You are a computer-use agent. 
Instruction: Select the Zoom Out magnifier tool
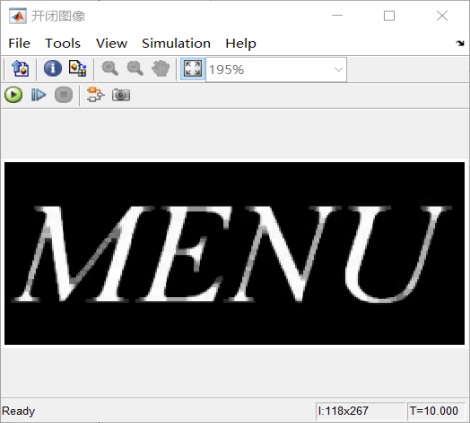point(135,69)
